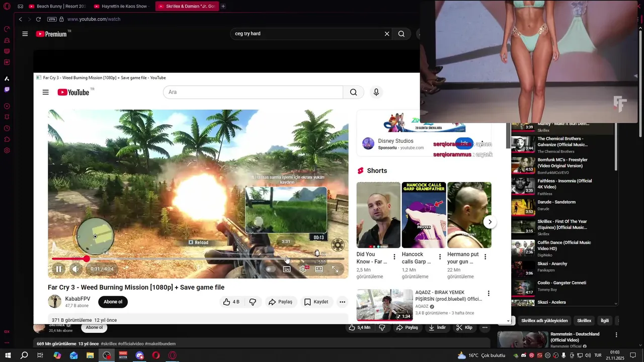This screenshot has width=644, height=362.
Task: Dislike the Far Cry 3 video
Action: click(x=253, y=302)
